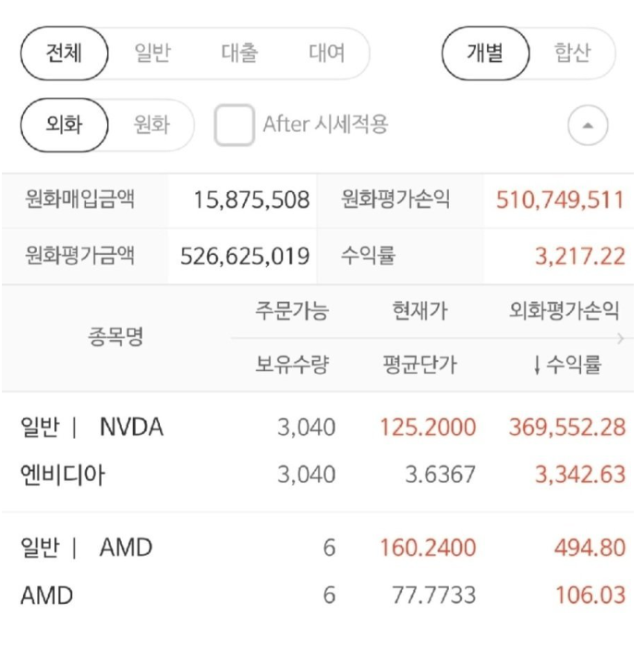Click total 수익률 value 3,217.22
Screen dimensions: 644x663
[x=580, y=256]
